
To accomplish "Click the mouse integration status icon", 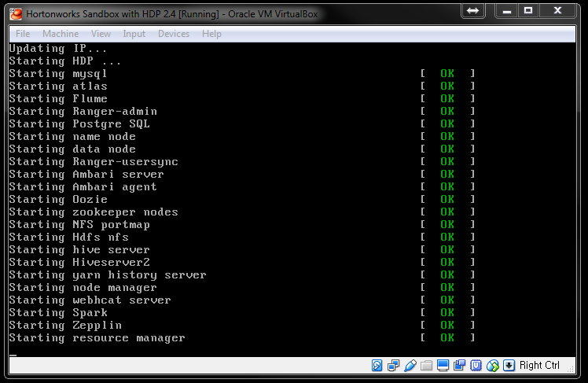I will pos(493,365).
